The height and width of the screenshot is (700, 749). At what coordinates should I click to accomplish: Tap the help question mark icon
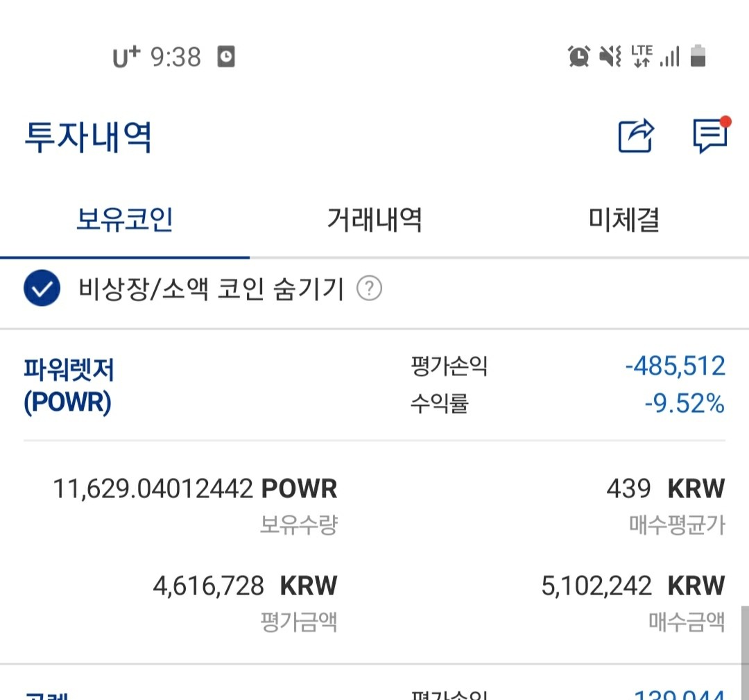(x=370, y=289)
